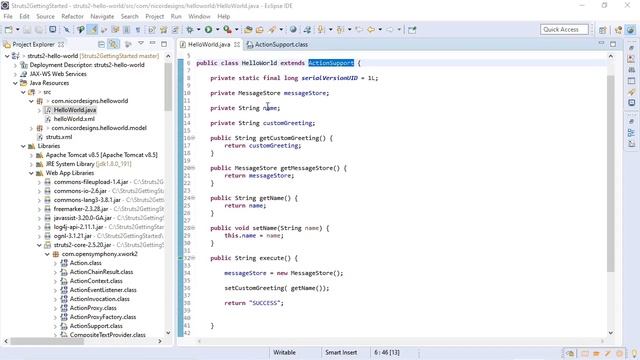
Task: Click the editor vertical scrollbar thumb
Action: pyautogui.click(x=611, y=173)
